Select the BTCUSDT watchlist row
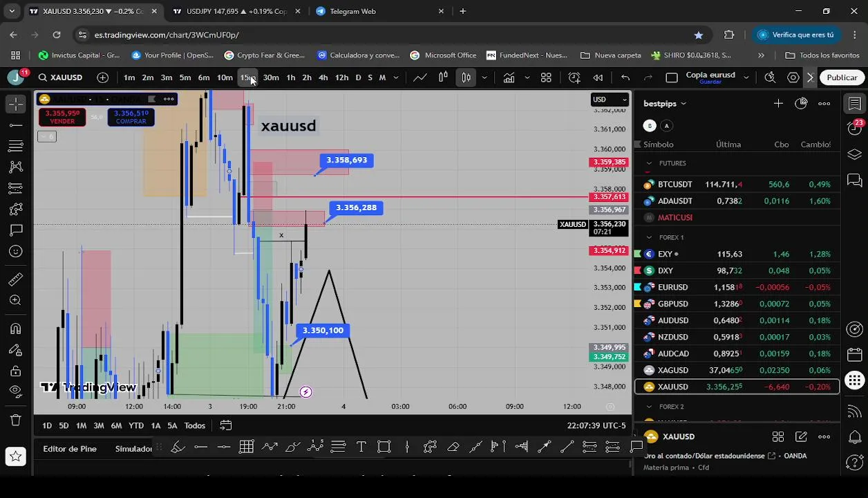The image size is (868, 498). 737,185
